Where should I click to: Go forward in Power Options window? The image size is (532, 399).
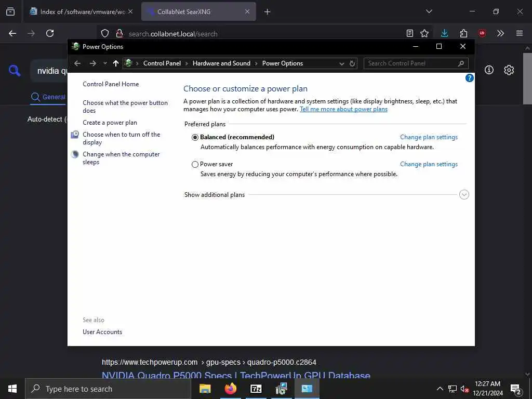click(x=92, y=63)
